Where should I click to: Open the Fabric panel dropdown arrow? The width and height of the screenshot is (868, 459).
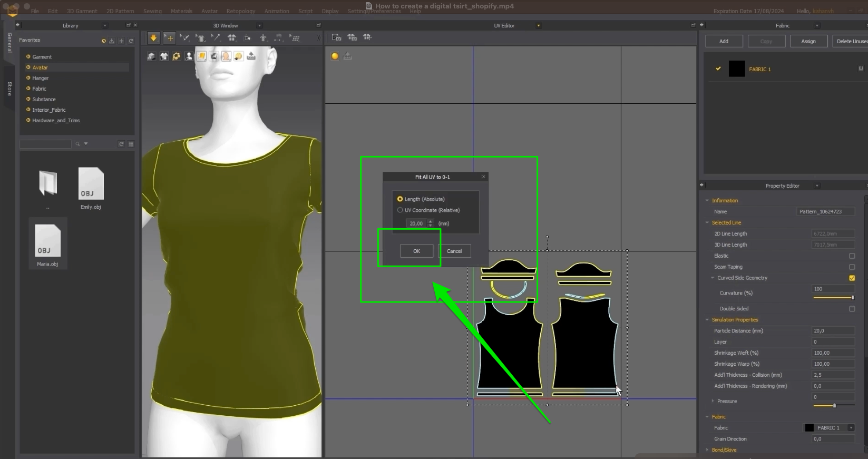point(817,26)
